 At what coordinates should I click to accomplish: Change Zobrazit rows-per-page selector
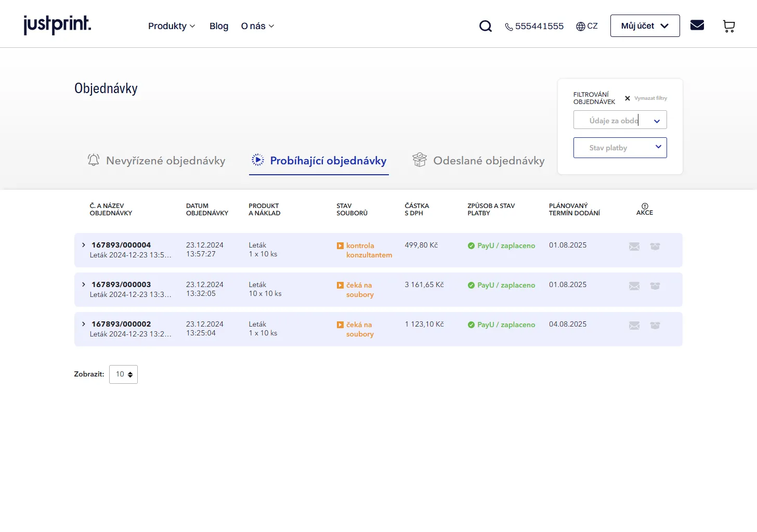coord(123,374)
